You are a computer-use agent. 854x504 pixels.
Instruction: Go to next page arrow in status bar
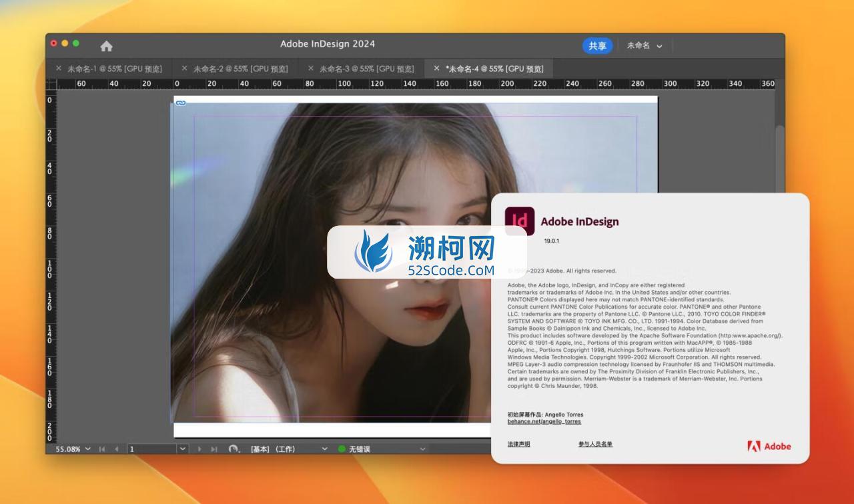(x=199, y=449)
